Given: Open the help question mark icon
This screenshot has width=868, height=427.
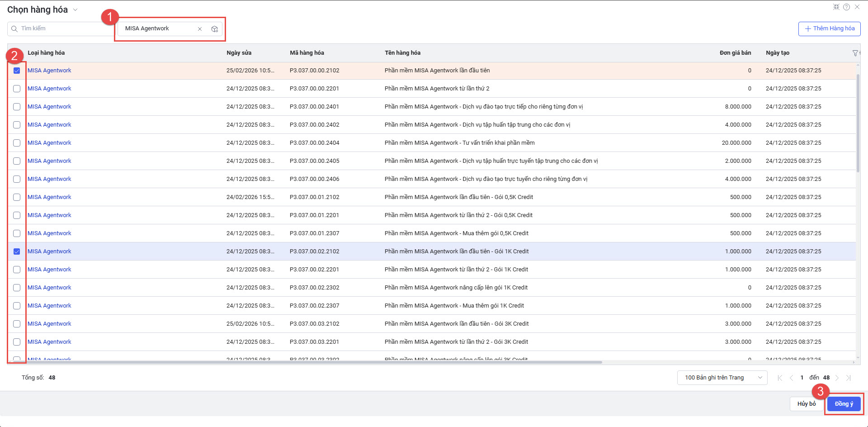Looking at the screenshot, I should click(x=846, y=7).
